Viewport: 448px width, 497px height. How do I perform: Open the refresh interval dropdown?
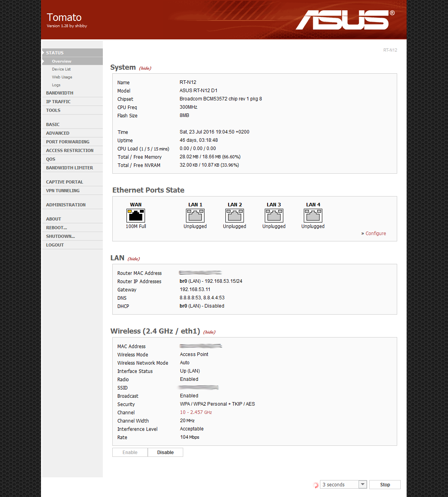[x=344, y=485]
